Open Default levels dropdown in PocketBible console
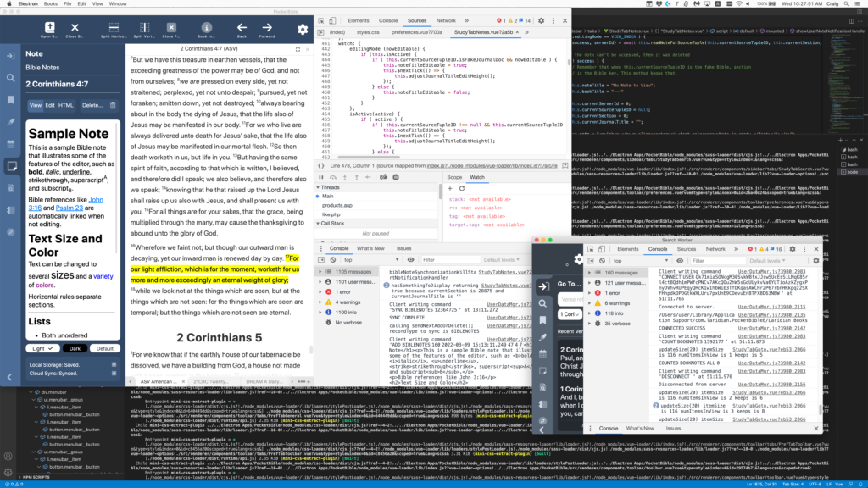The height and width of the screenshot is (488, 868). tap(502, 259)
